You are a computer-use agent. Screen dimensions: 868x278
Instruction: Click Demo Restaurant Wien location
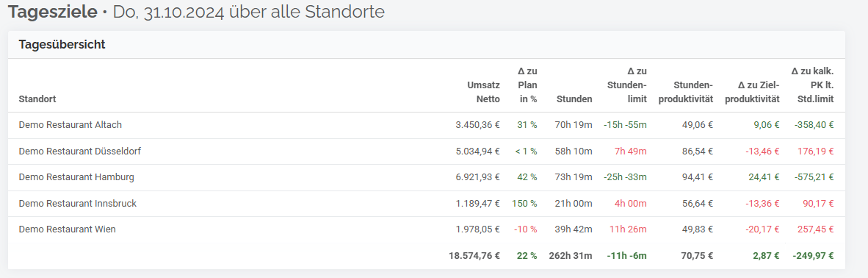pos(67,229)
